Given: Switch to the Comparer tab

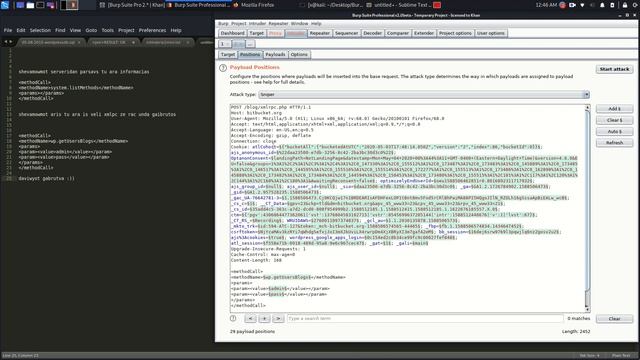Looking at the screenshot, I should pyautogui.click(x=398, y=33).
